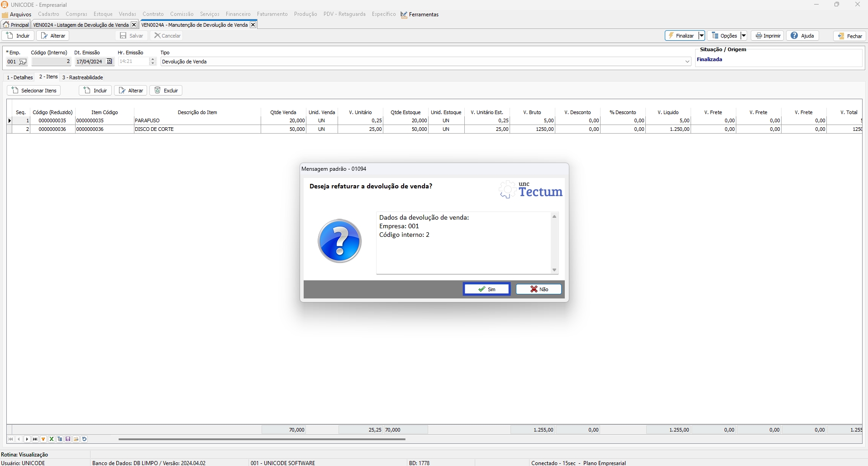Confirm with the Sim button
The image size is (868, 466).
(x=486, y=289)
